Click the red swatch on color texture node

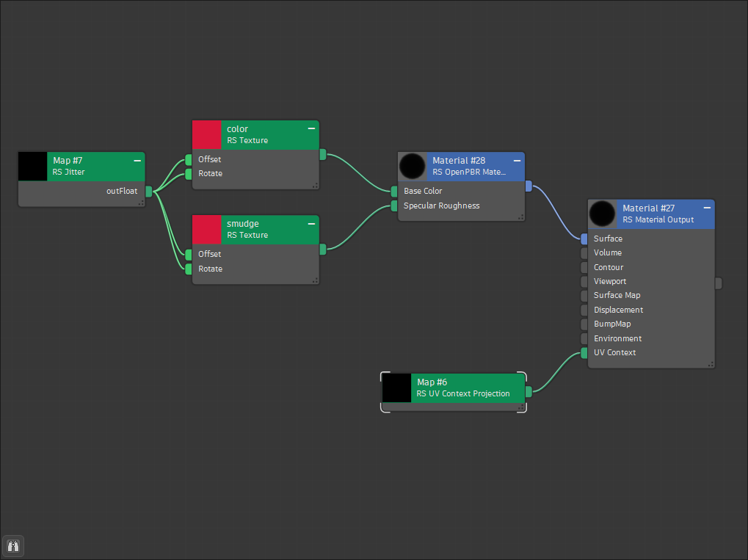coord(206,135)
